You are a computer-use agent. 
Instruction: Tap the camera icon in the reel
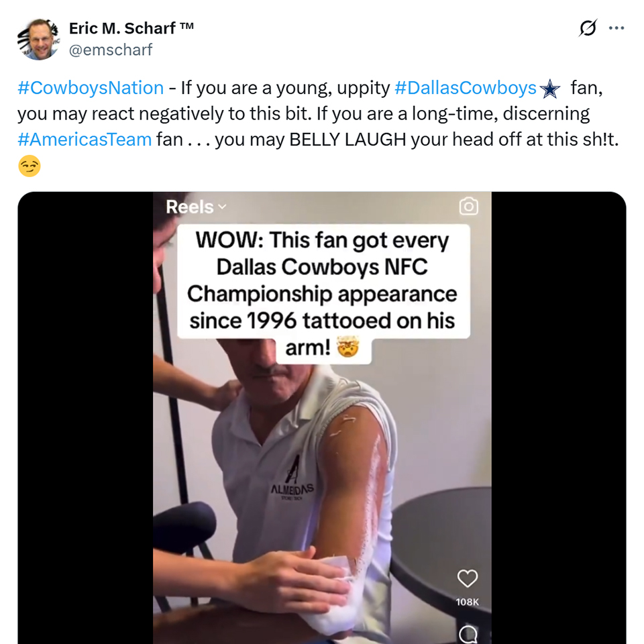click(468, 207)
